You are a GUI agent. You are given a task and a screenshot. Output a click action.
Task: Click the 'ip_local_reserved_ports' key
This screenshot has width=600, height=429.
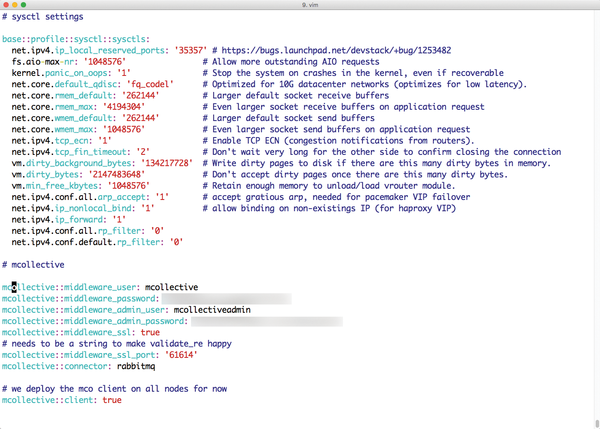(109, 51)
